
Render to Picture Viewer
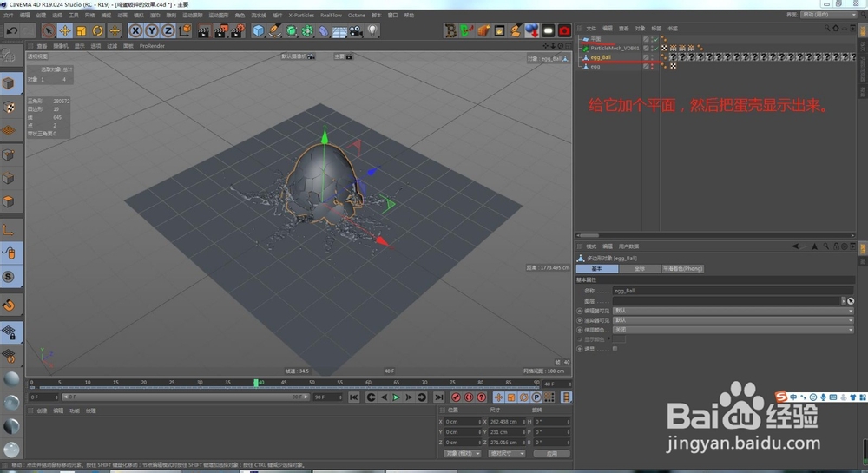point(220,31)
